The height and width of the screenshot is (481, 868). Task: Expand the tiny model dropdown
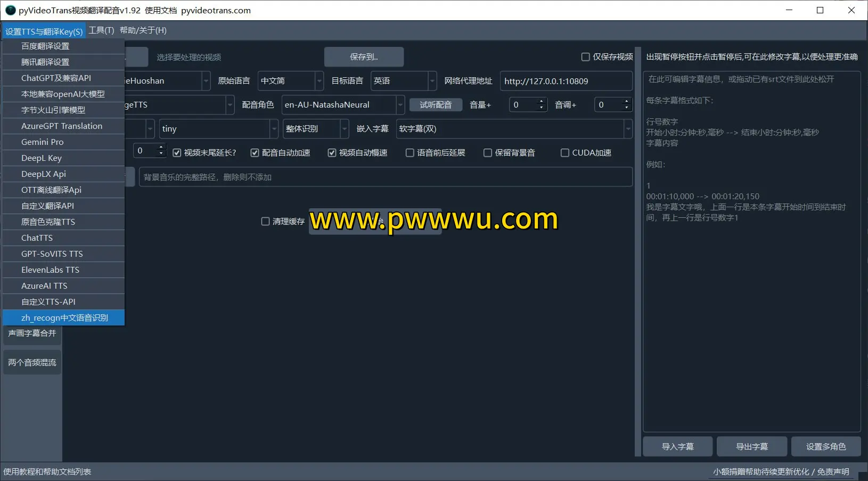coord(273,129)
